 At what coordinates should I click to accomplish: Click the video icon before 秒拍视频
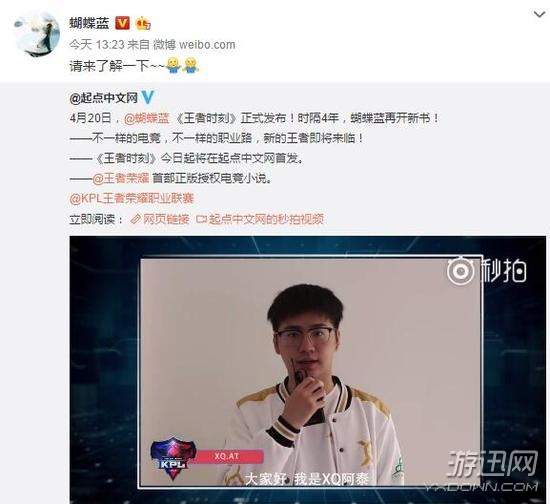(x=201, y=220)
